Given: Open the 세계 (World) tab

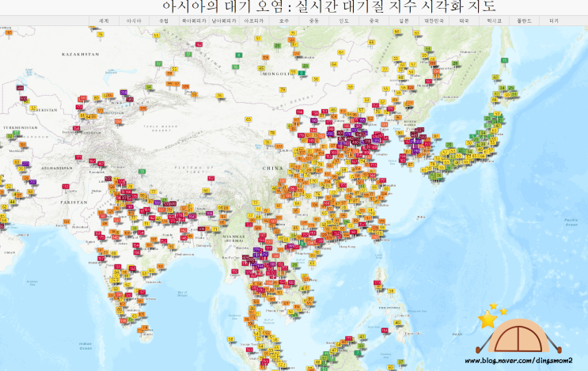Looking at the screenshot, I should click(104, 21).
